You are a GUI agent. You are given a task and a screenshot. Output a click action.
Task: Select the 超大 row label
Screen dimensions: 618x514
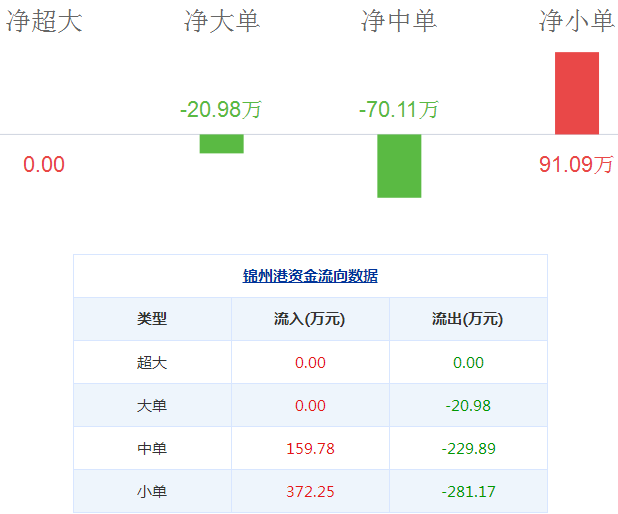coord(152,363)
